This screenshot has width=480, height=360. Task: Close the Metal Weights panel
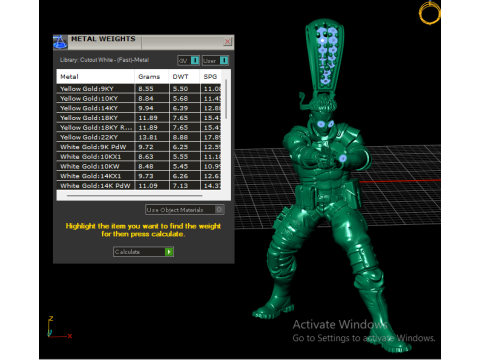(227, 41)
